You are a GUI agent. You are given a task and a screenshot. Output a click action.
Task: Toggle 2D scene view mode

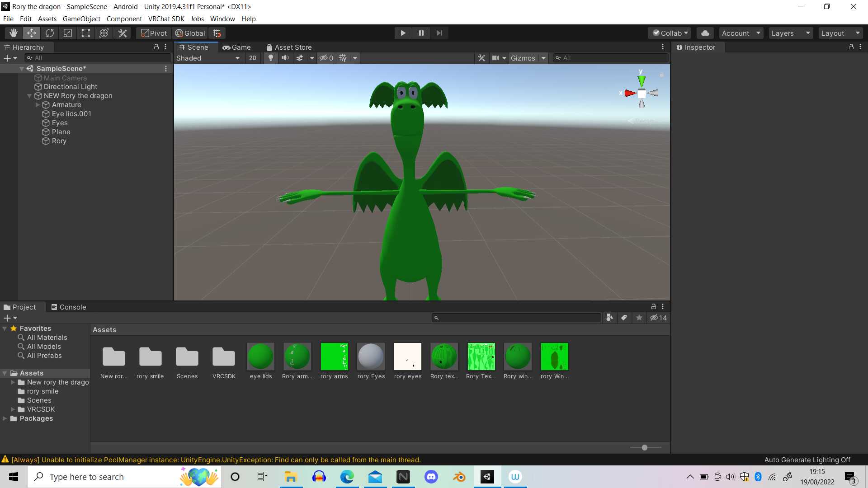[253, 58]
